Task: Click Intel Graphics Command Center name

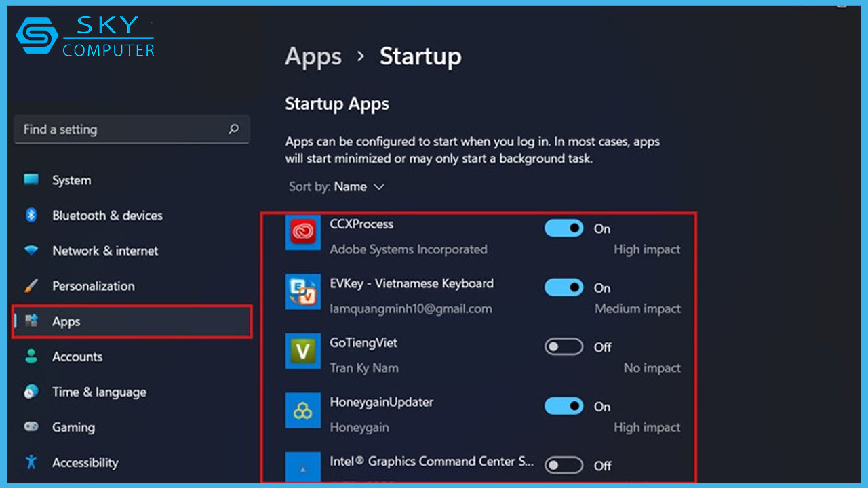Action: click(x=432, y=461)
